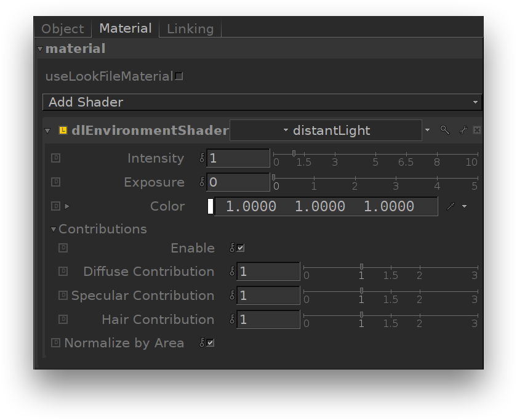The image size is (517, 420).
Task: Click the Specular Contribution value field
Action: pyautogui.click(x=268, y=296)
